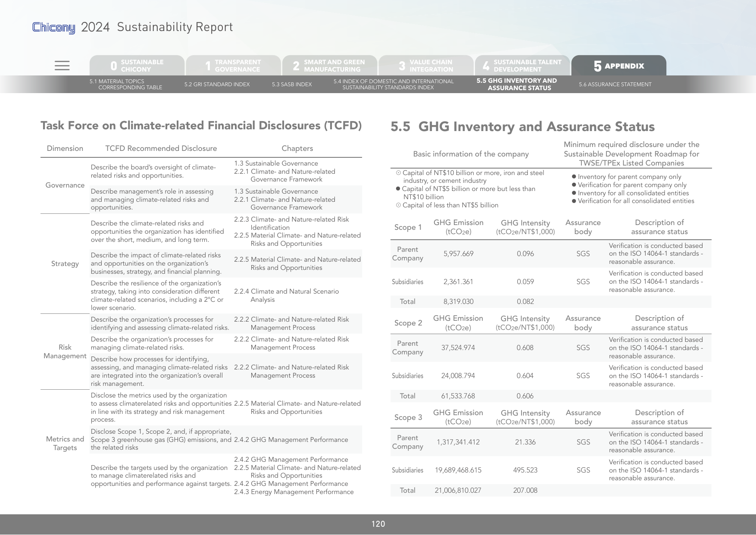Select Scope 3 parent emission 1,317,341.412
The image size is (756, 535).
point(458,442)
